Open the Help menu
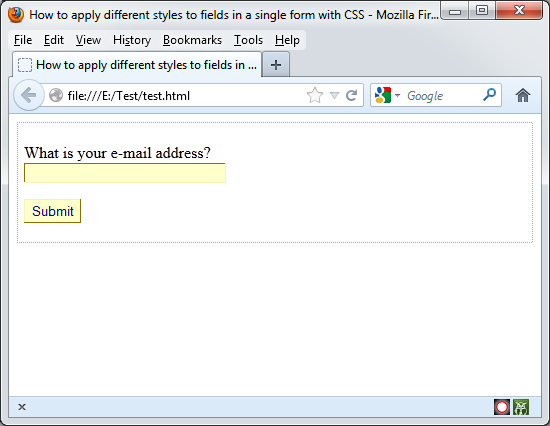The image size is (550, 426). click(287, 40)
